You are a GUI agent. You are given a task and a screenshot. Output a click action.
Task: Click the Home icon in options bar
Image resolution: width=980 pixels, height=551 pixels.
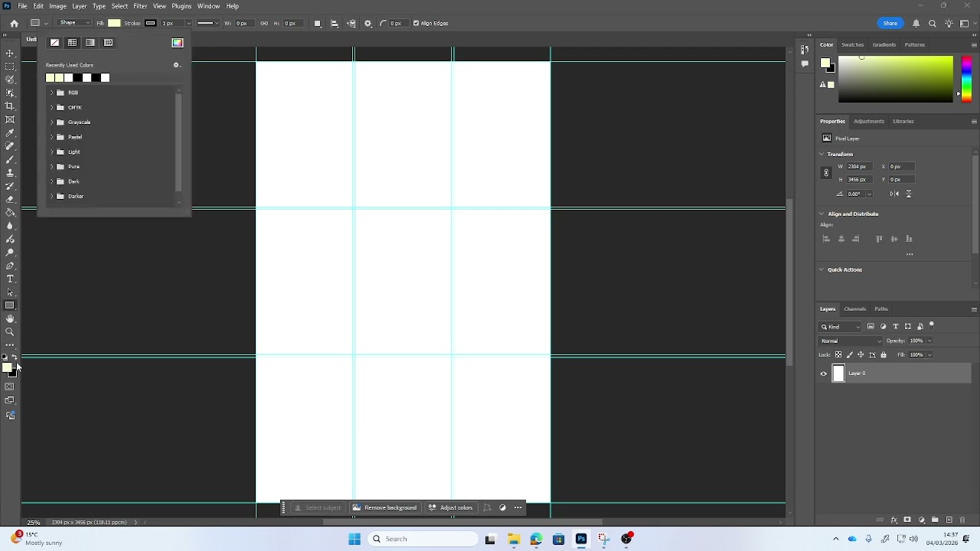pyautogui.click(x=14, y=23)
